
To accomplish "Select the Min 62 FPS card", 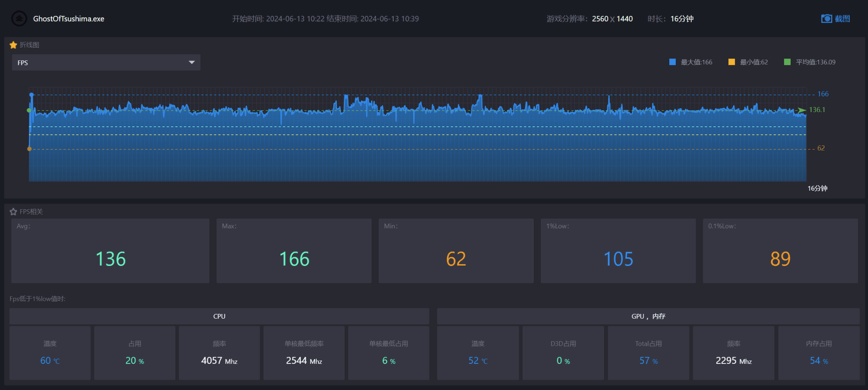I will pyautogui.click(x=456, y=251).
